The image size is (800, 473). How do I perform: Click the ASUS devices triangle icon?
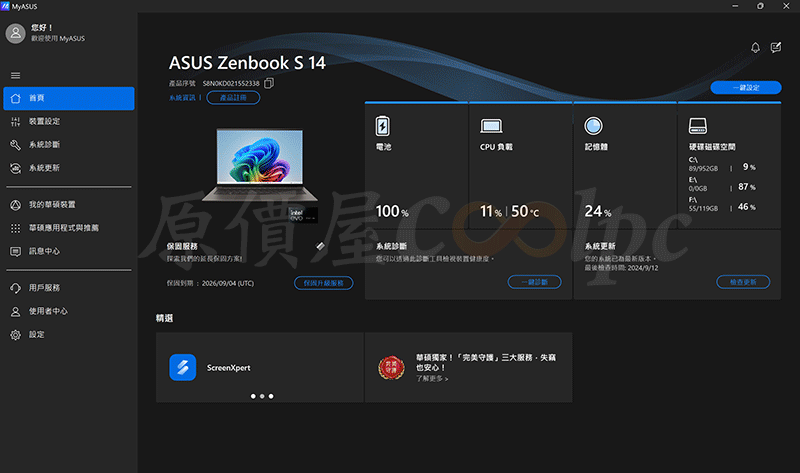16,205
